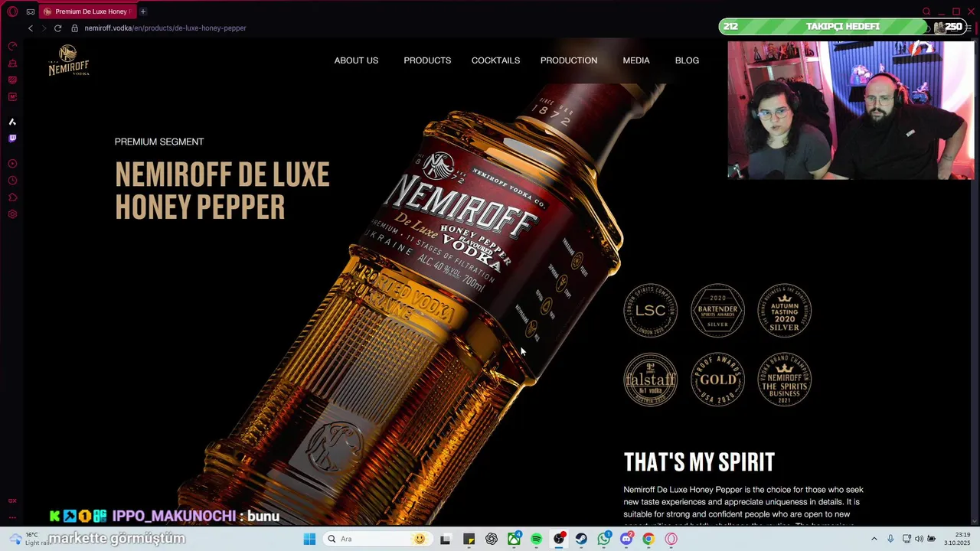Click the nemiroff.vodka address bar
Image resolution: width=980 pixels, height=551 pixels.
[x=165, y=28]
